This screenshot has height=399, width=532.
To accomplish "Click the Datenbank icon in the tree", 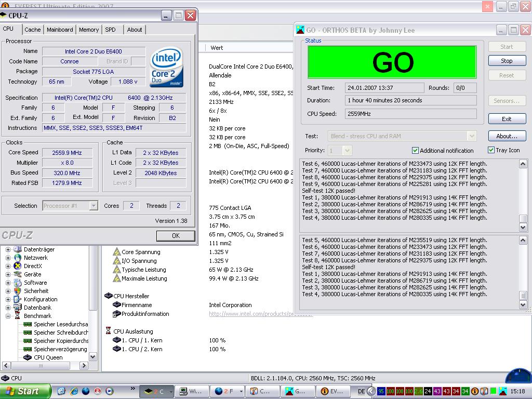I will 18,308.
